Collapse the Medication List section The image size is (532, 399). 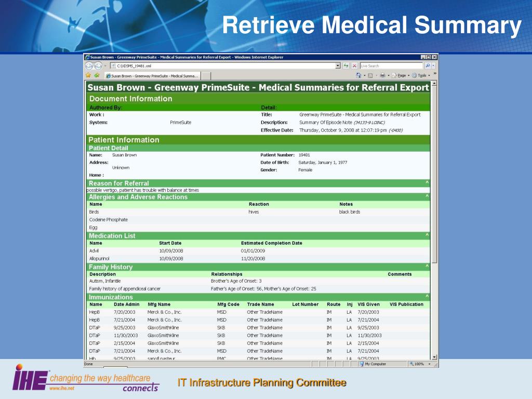click(427, 235)
